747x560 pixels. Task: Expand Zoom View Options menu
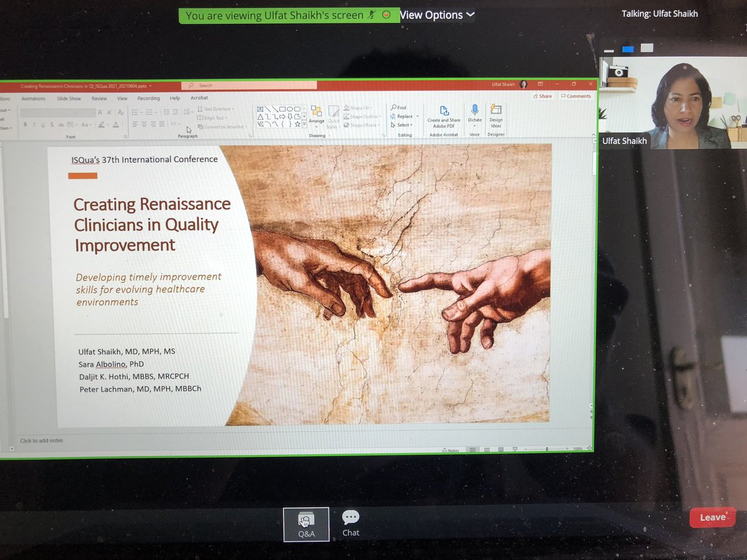[437, 15]
